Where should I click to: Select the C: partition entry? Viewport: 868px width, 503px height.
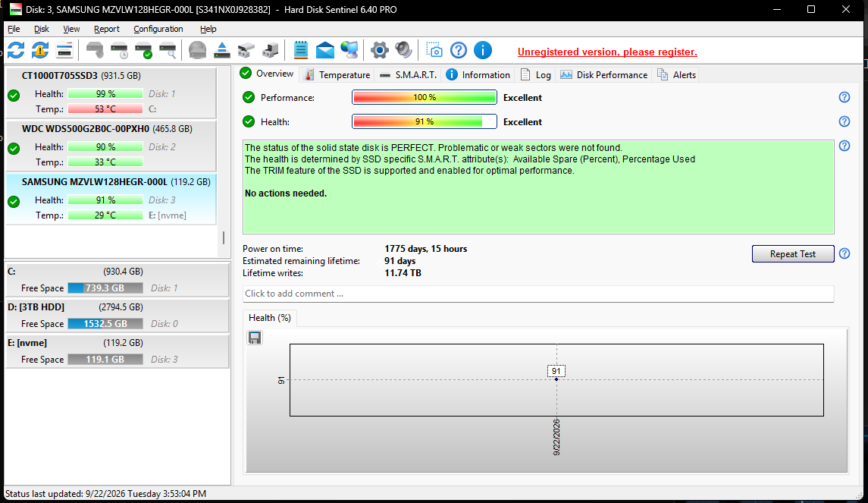[x=117, y=280]
